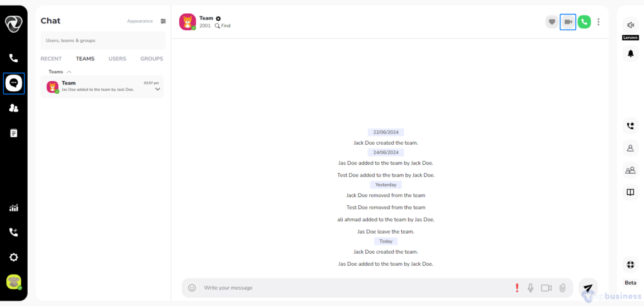This screenshot has height=306, width=644.
Task: Open the three-dot more options menu
Action: click(599, 22)
